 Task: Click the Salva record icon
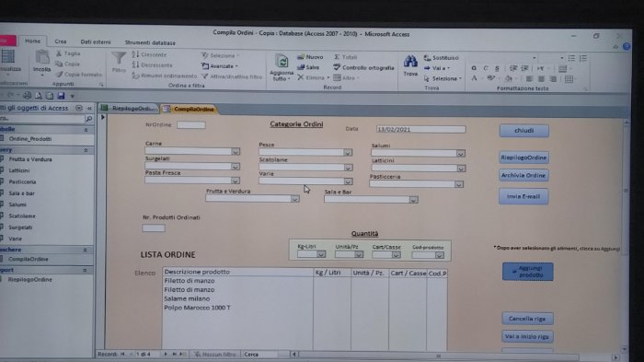click(x=301, y=67)
